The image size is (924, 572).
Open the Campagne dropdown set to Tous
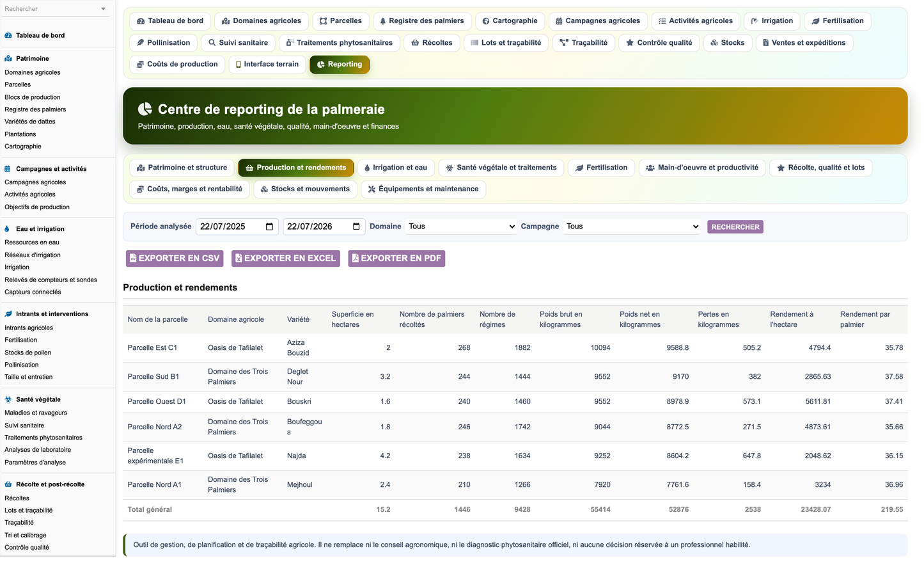pos(632,226)
